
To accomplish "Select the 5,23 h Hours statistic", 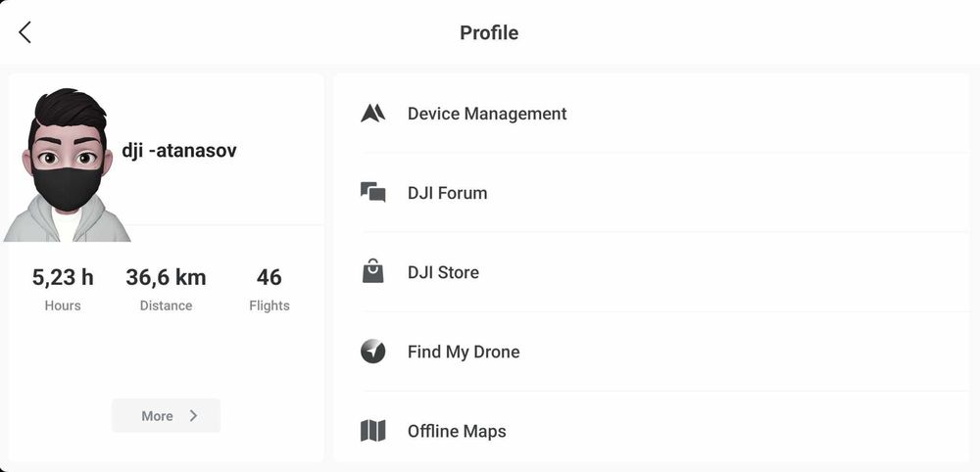I will pos(63,278).
